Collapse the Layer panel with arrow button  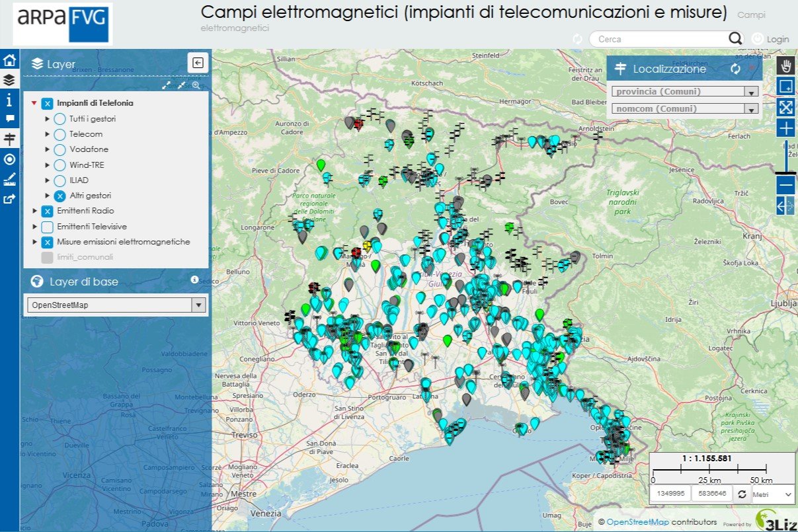(x=198, y=63)
